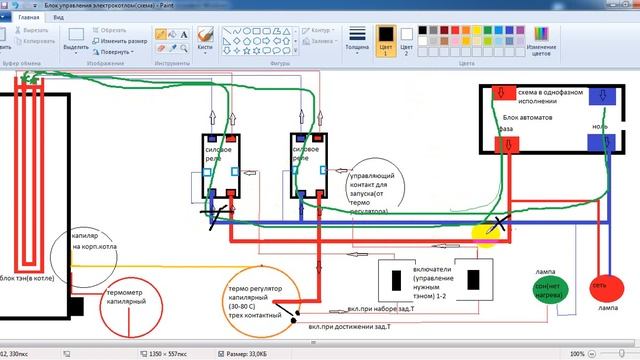Click the 100% zoom level text

[577, 354]
